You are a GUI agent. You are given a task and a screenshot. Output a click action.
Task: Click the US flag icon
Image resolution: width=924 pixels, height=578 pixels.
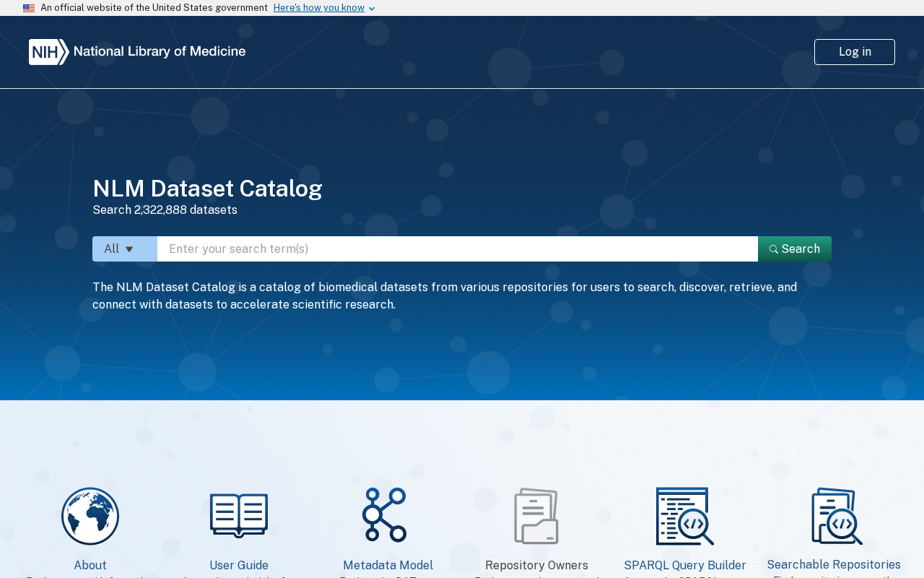(29, 8)
